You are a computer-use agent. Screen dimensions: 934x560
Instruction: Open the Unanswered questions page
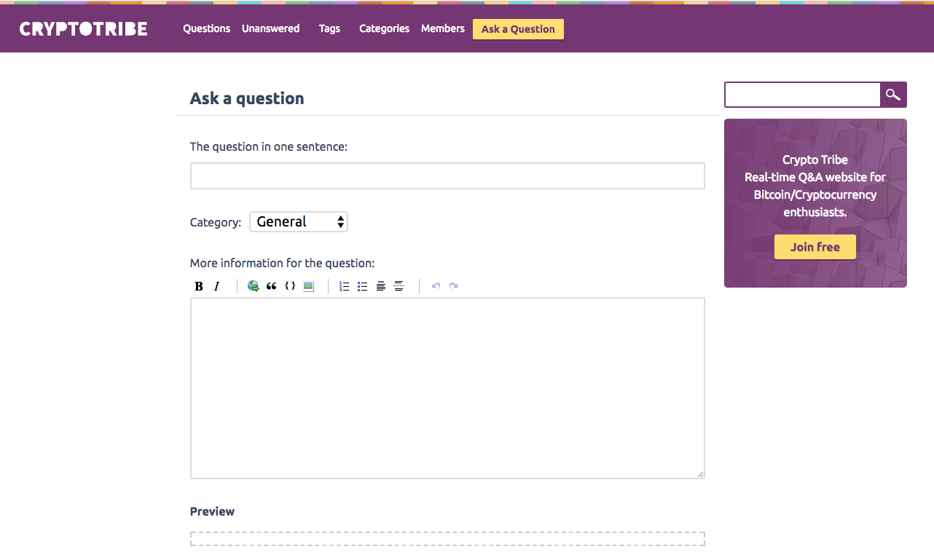pyautogui.click(x=271, y=29)
